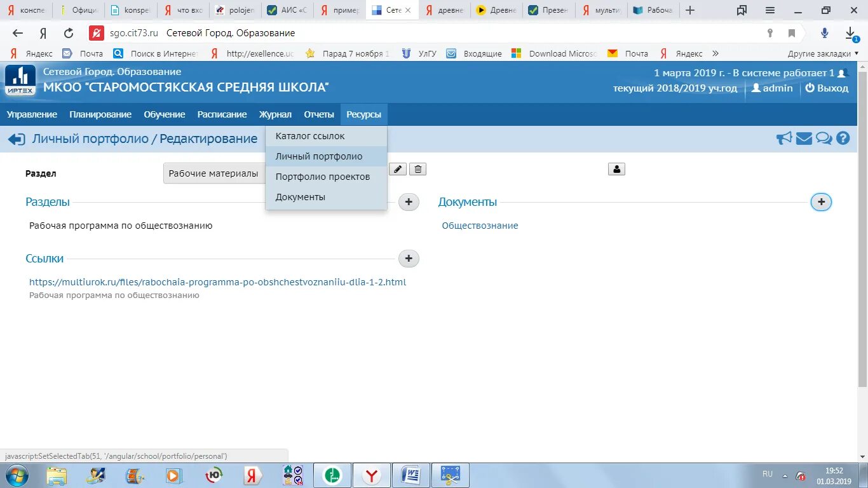
Task: Open Входящие bookmark
Action: tap(474, 53)
